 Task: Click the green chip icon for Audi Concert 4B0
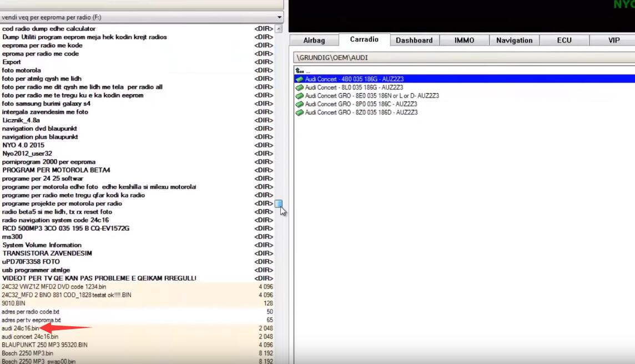[299, 79]
